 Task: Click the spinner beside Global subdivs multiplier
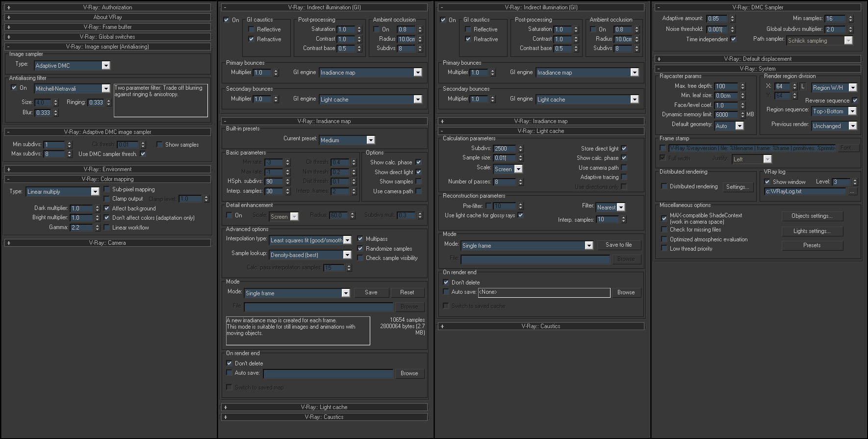(x=850, y=29)
